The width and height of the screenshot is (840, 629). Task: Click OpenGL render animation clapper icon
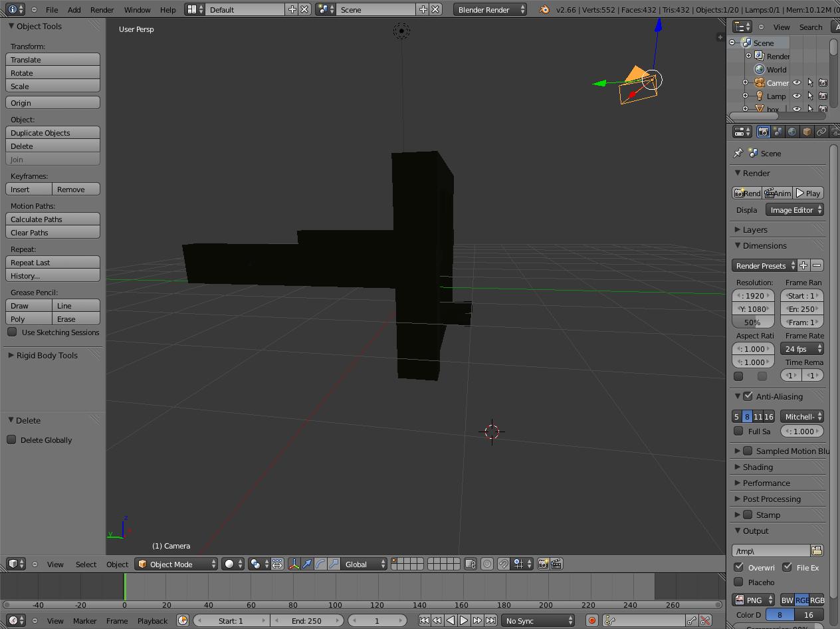556,564
